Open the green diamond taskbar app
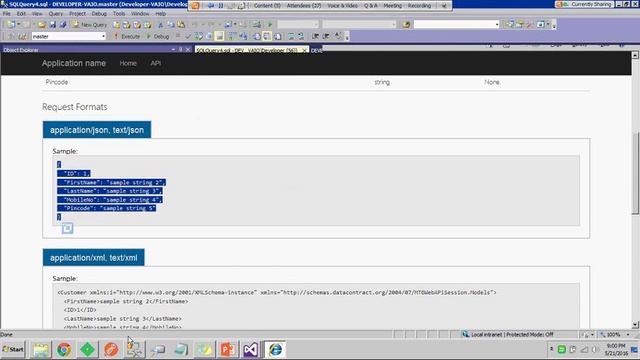640x360 pixels. tap(87, 349)
